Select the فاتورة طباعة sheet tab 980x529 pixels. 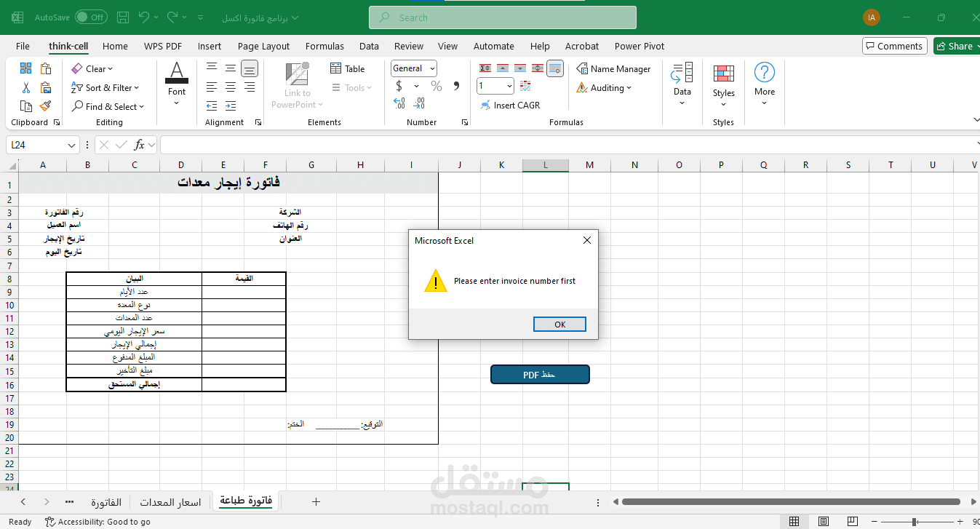(246, 501)
